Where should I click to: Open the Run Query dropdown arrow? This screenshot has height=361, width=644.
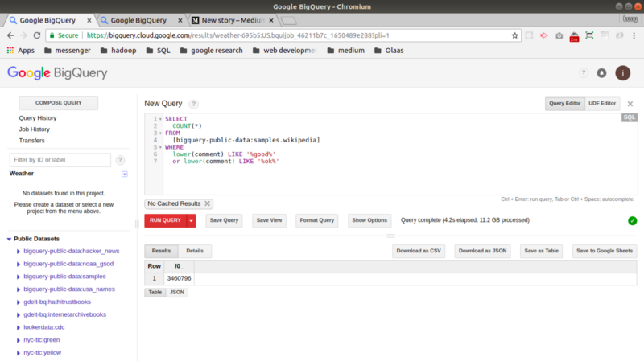[191, 220]
